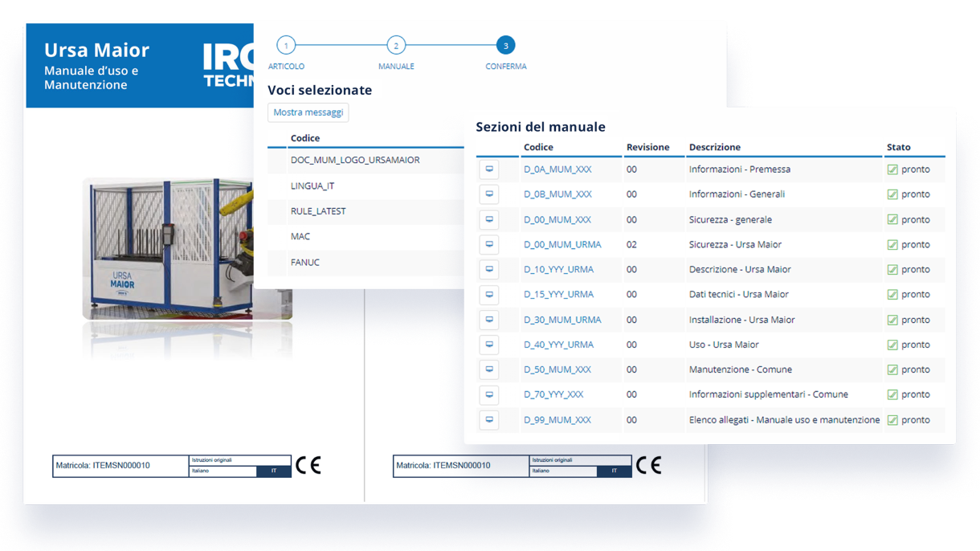Image resolution: width=980 pixels, height=551 pixels.
Task: Click the pronto status icon for Dati tecnici - Ursa Maior
Action: (892, 294)
